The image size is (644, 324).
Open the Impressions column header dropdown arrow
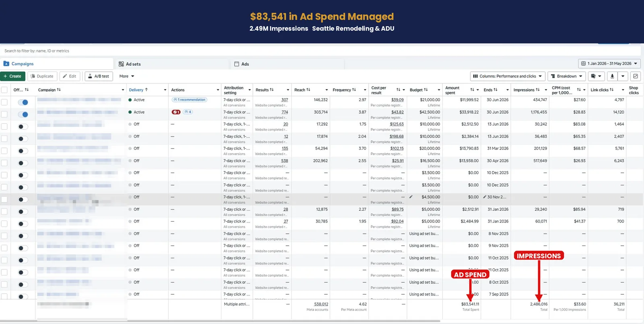(546, 90)
